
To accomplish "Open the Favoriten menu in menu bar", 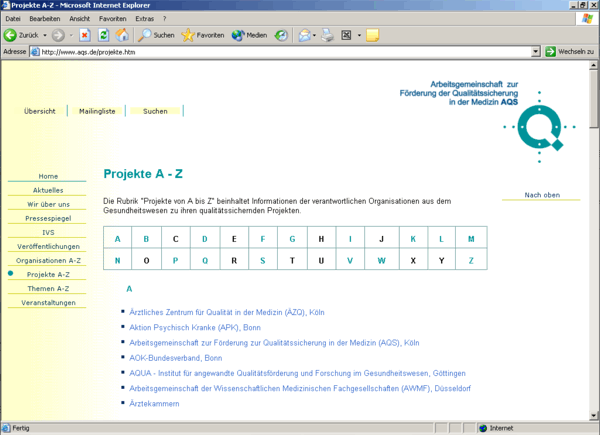I will (x=112, y=18).
